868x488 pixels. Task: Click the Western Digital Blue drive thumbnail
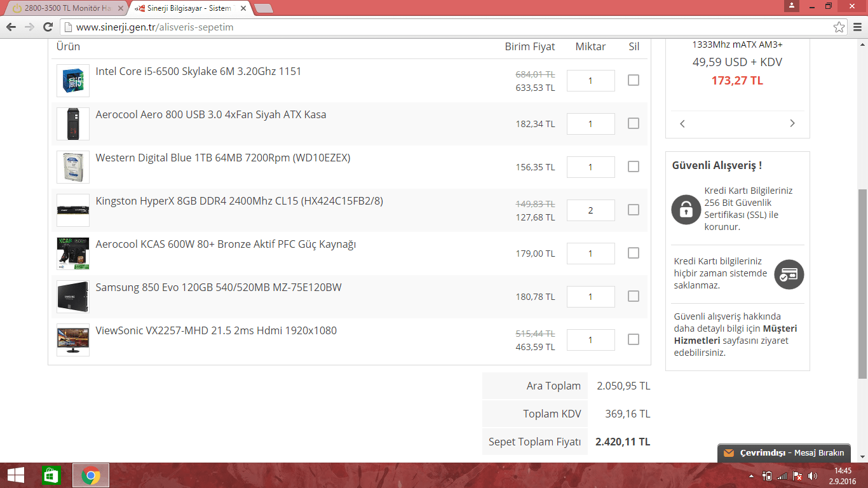(x=73, y=167)
